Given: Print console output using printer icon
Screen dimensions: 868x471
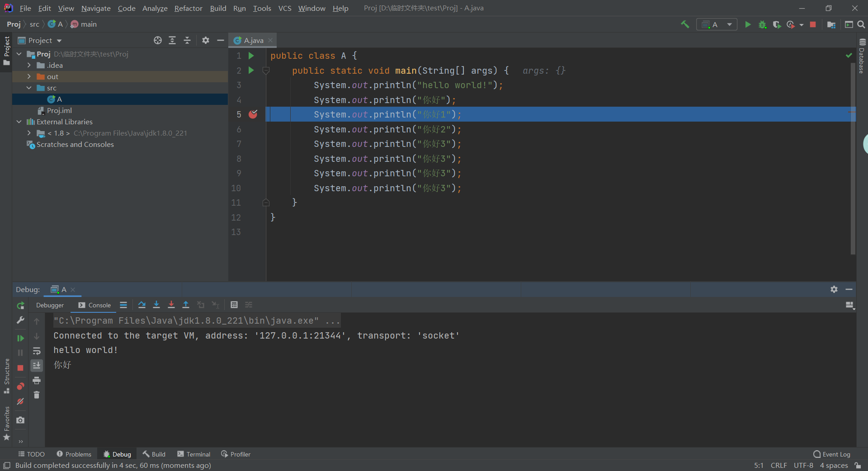Looking at the screenshot, I should point(37,380).
